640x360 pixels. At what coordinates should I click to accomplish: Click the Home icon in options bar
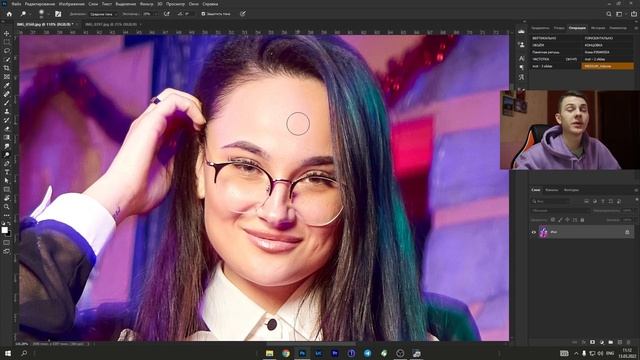point(9,14)
